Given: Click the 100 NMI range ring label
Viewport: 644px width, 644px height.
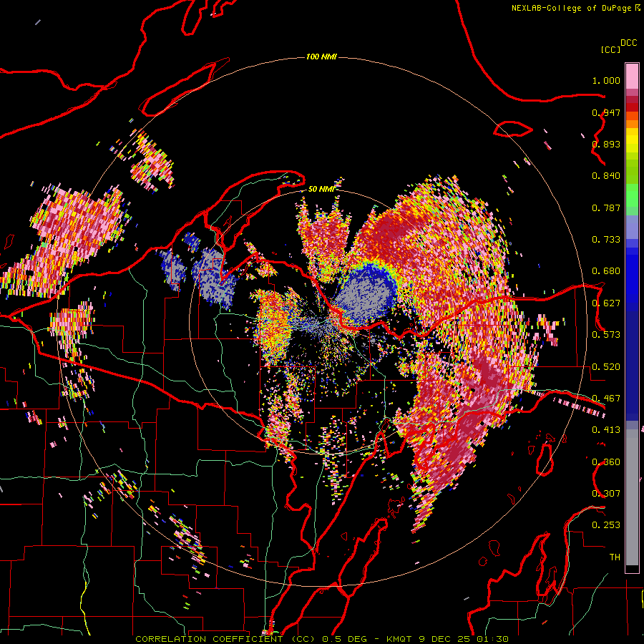Looking at the screenshot, I should pos(321,57).
